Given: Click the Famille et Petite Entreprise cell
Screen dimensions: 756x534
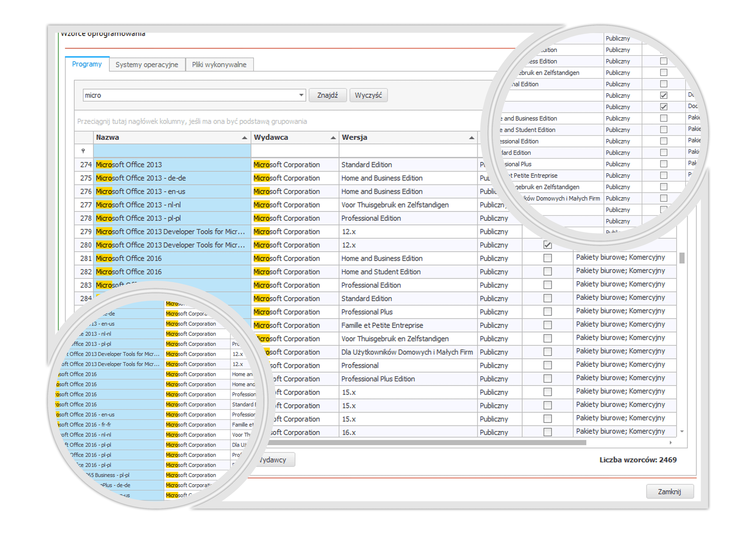Looking at the screenshot, I should [408, 325].
